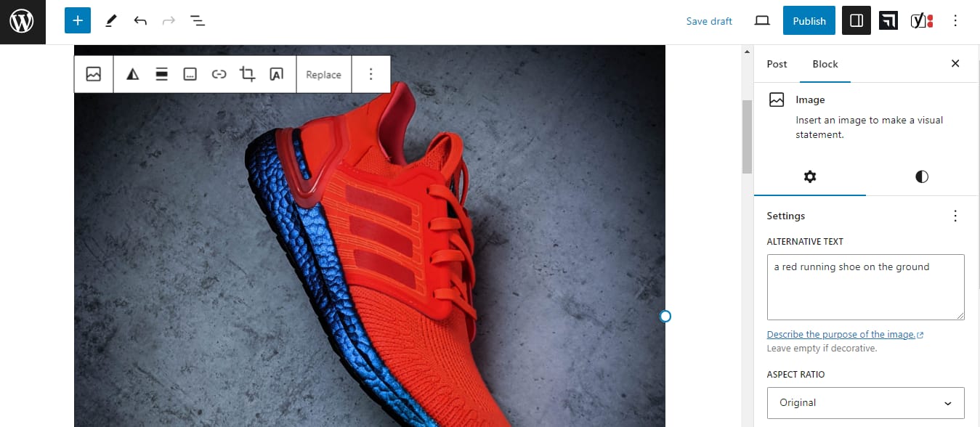Open the block inserter plus button

78,21
